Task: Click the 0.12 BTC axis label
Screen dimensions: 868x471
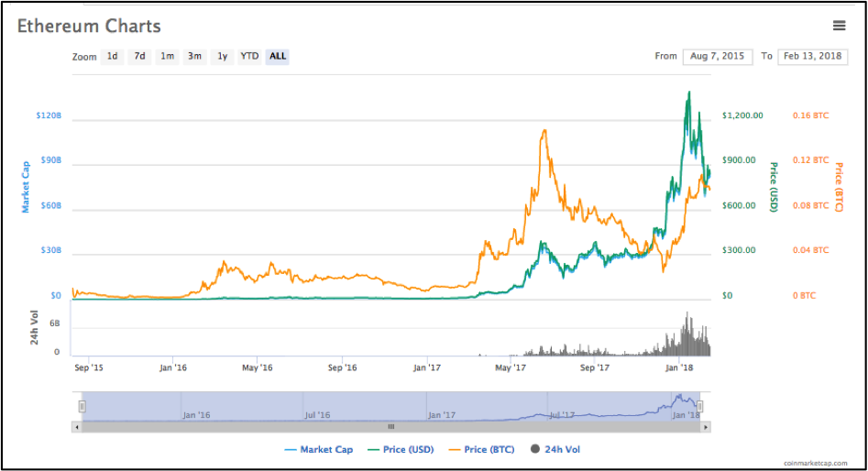Action: click(x=810, y=160)
